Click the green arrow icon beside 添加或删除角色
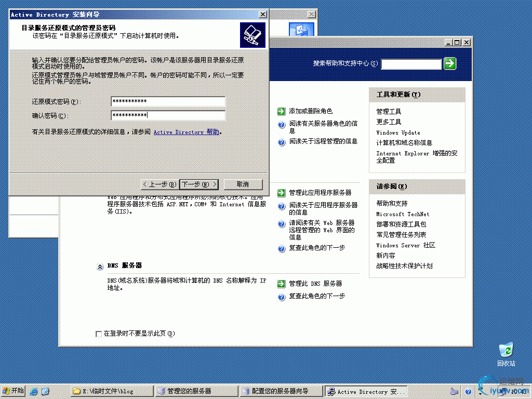This screenshot has height=399, width=532. coord(281,111)
